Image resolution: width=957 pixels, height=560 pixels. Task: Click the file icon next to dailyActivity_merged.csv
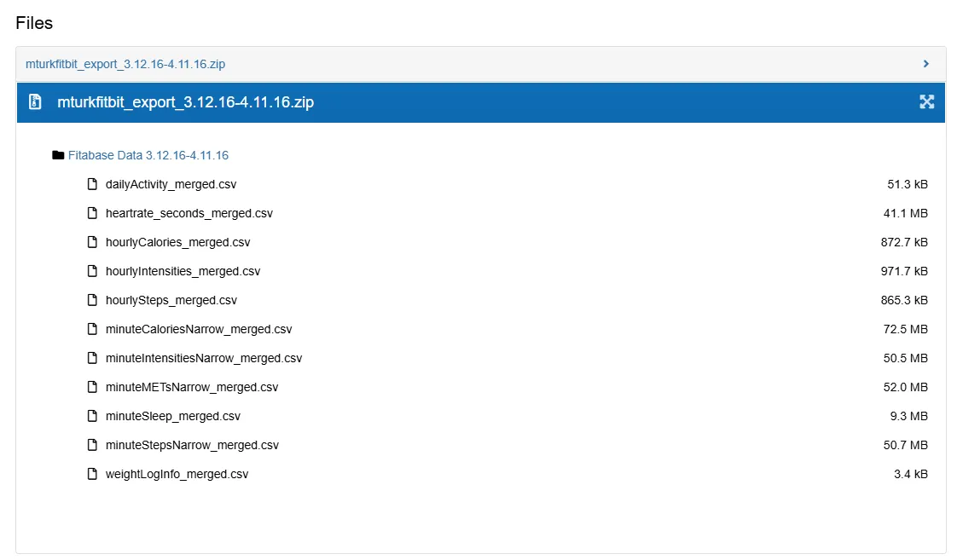[x=92, y=184]
